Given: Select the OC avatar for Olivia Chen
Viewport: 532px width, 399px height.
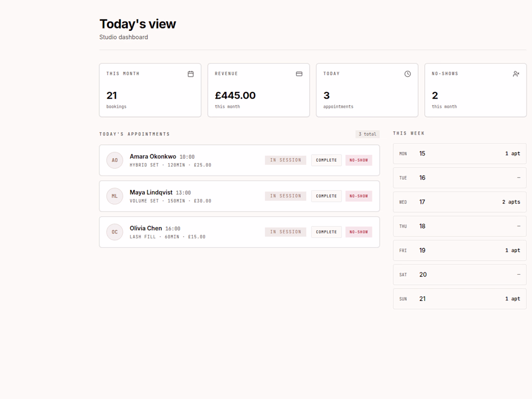Looking at the screenshot, I should pyautogui.click(x=115, y=232).
